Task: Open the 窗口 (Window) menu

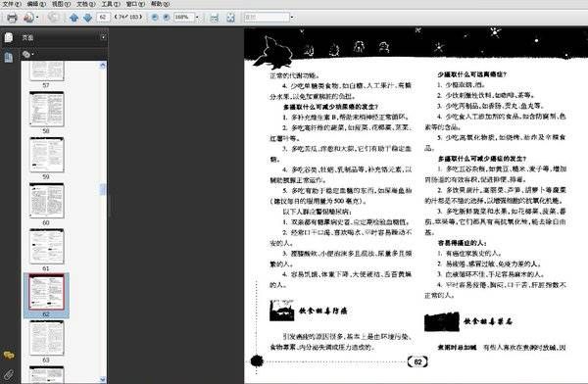Action: pyautogui.click(x=135, y=4)
